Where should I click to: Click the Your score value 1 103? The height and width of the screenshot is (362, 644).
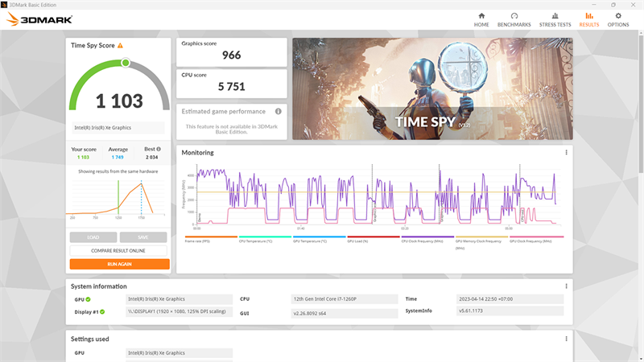click(x=83, y=157)
